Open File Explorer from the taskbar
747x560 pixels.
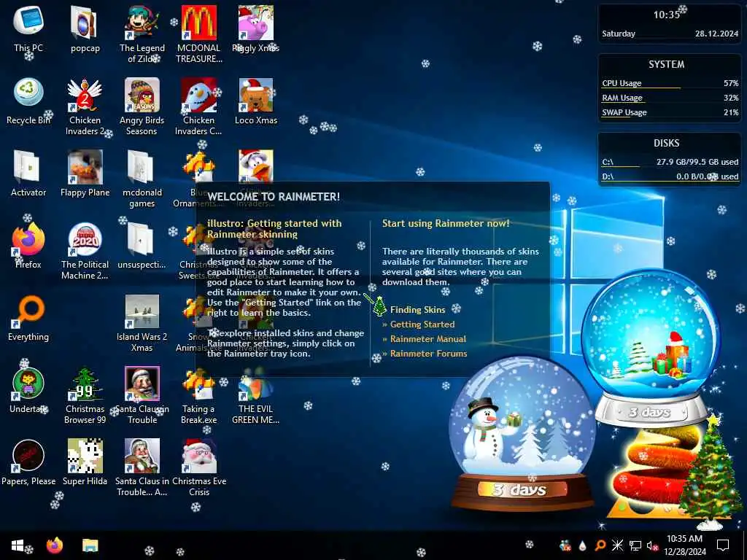tap(90, 545)
